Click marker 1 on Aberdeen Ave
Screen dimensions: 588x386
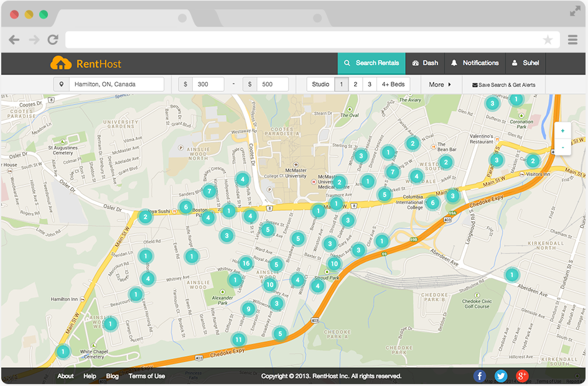[x=511, y=275]
